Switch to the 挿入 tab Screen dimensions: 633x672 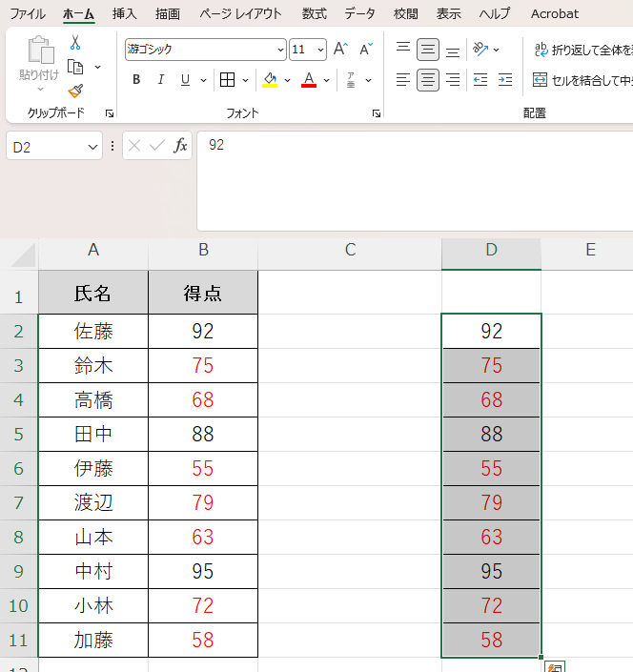click(x=124, y=13)
